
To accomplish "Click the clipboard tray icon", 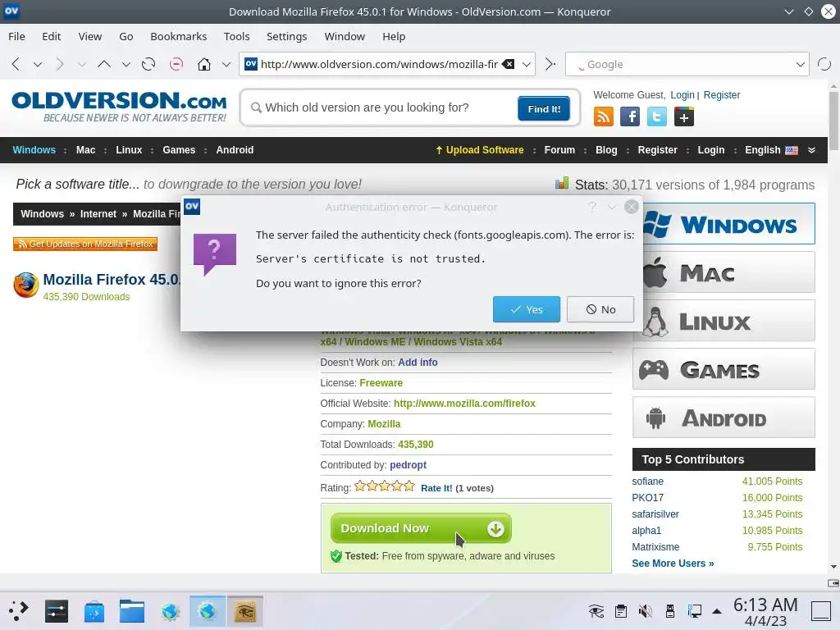I will [x=621, y=610].
